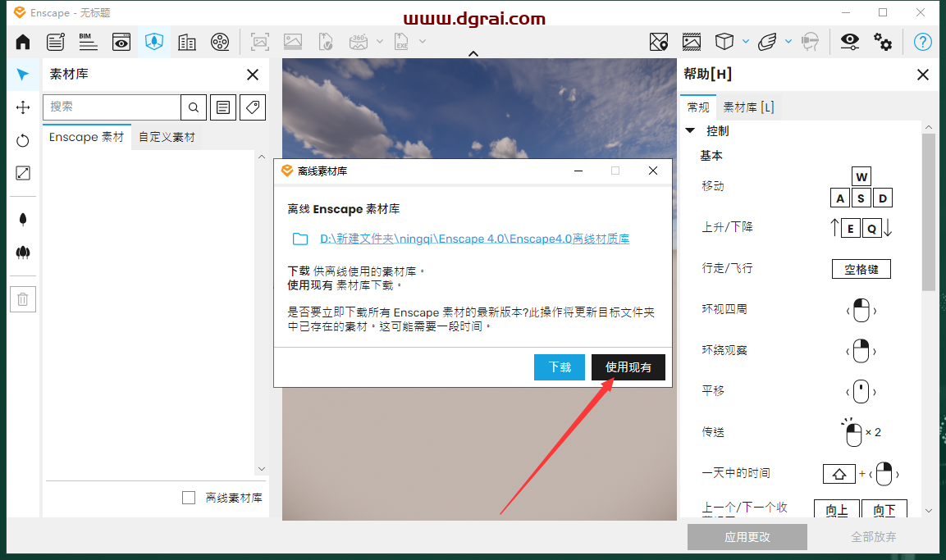Expand the 360 panorama dropdown arrow
Screen dimensions: 946x560
coord(380,42)
